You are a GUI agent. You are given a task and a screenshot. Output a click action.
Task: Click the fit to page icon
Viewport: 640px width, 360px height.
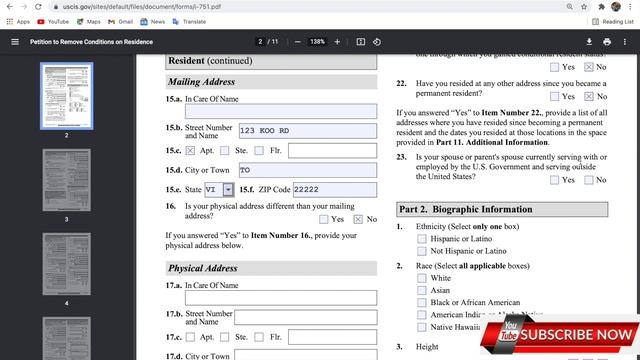360,42
